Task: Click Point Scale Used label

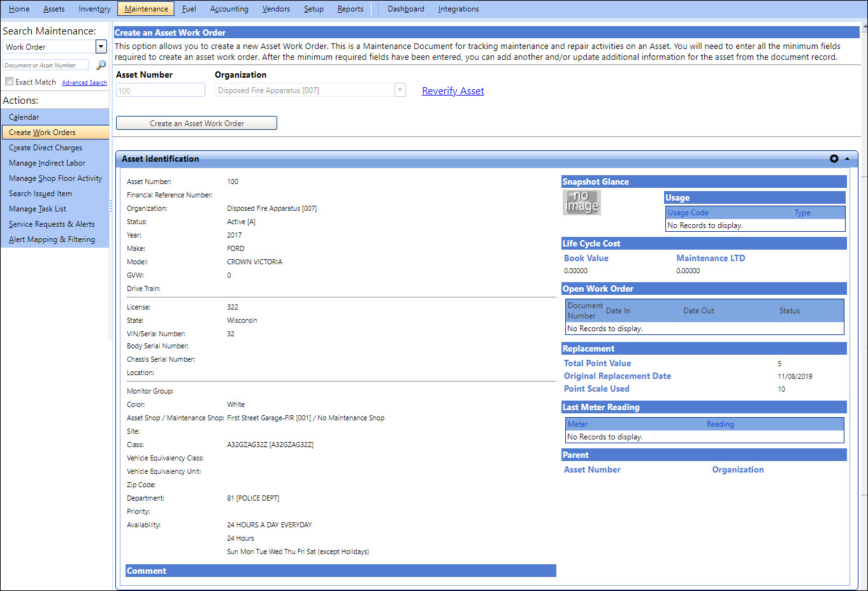Action: click(x=597, y=388)
